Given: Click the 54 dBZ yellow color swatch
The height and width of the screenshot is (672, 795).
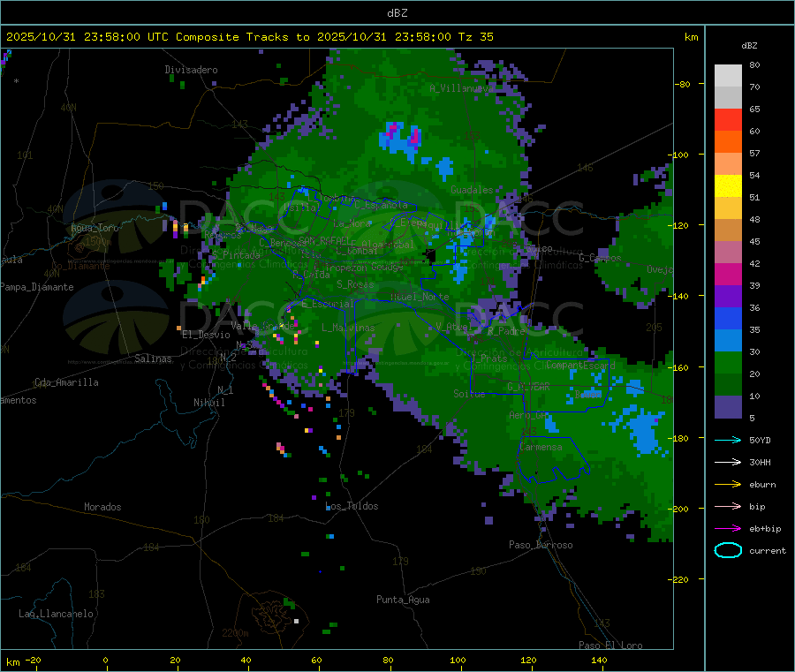Looking at the screenshot, I should pyautogui.click(x=728, y=186).
